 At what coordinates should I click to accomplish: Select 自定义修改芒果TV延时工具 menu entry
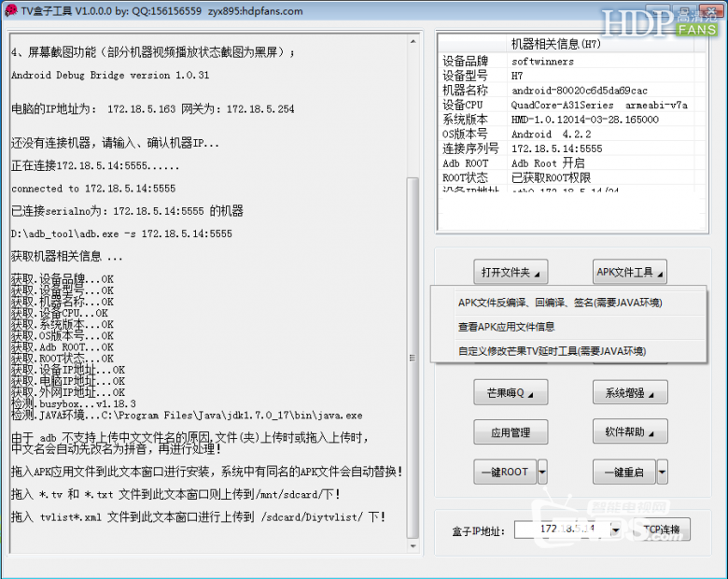552,351
